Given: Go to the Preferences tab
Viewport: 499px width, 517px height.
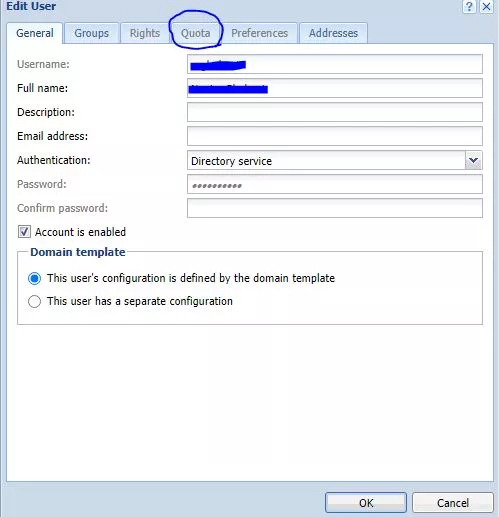Looking at the screenshot, I should [259, 33].
